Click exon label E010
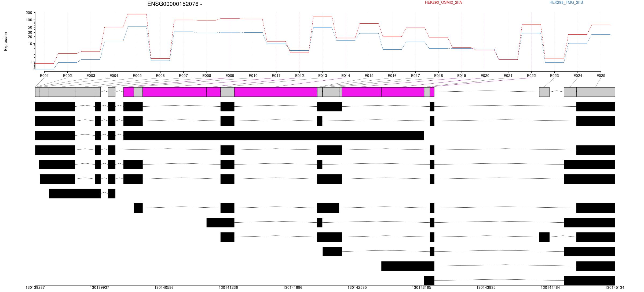The width and height of the screenshot is (644, 292). pos(253,76)
